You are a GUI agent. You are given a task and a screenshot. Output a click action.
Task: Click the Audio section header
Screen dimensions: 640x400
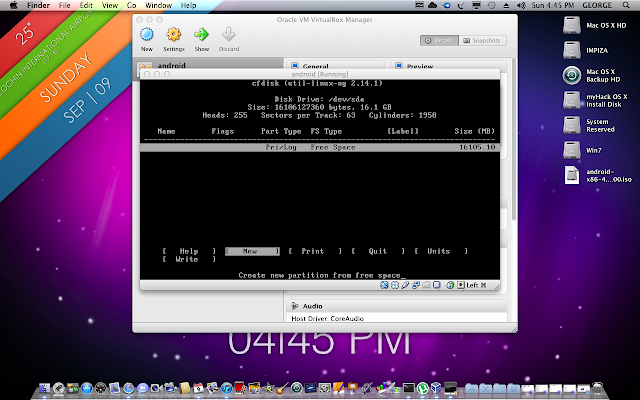pos(313,306)
